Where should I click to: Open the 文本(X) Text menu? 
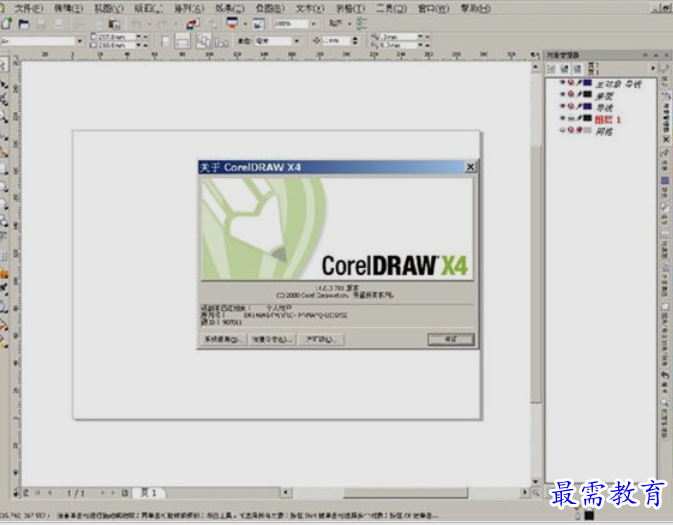310,8
